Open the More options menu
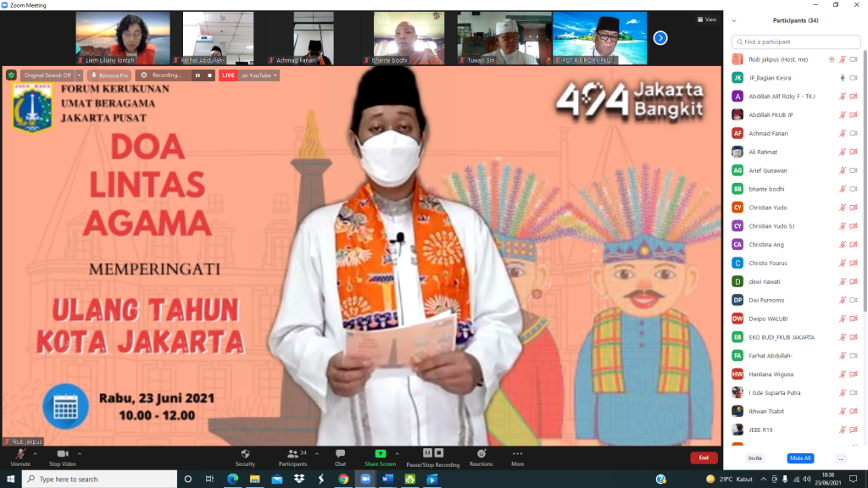 pyautogui.click(x=517, y=456)
